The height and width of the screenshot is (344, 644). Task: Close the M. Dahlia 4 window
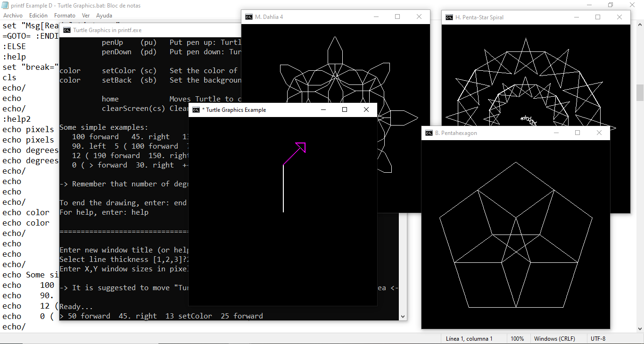[419, 17]
